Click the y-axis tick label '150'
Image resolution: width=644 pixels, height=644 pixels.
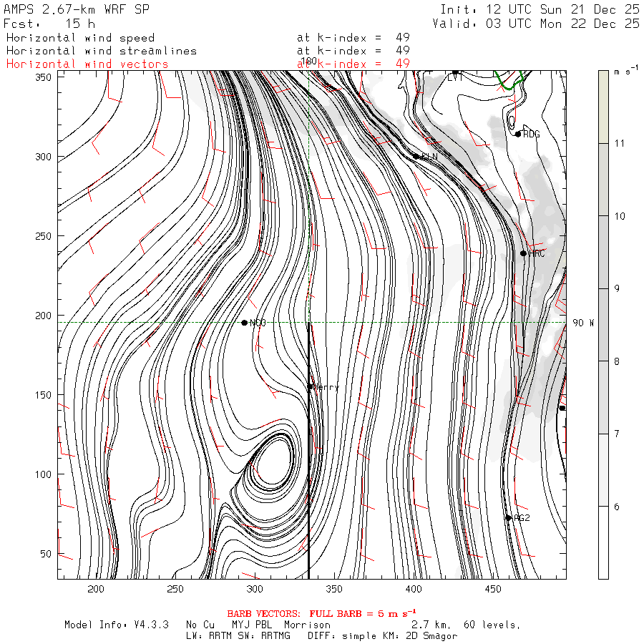point(44,395)
